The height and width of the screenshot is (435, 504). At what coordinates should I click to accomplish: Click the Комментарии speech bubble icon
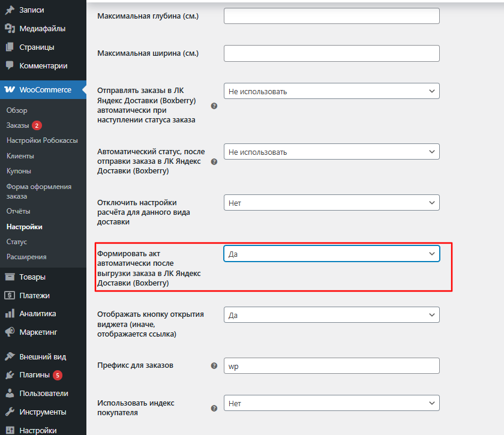[x=10, y=65]
